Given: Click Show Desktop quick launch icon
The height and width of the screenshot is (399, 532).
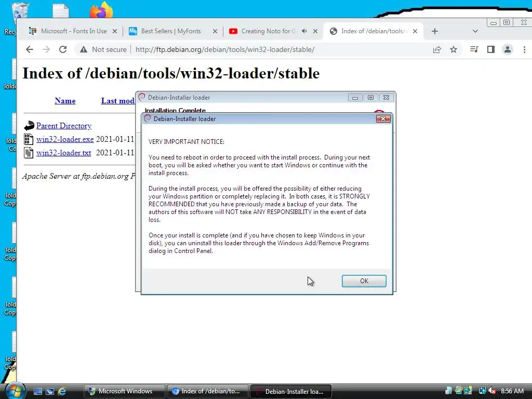Looking at the screenshot, I should click(x=38, y=392).
